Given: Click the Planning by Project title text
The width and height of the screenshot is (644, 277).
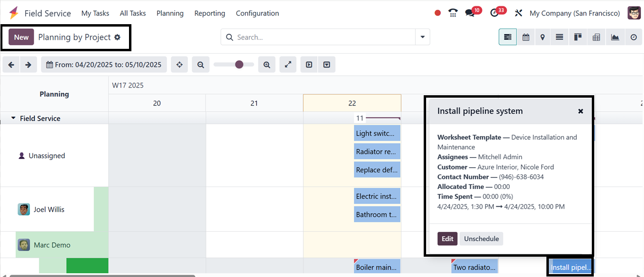Looking at the screenshot, I should (74, 37).
